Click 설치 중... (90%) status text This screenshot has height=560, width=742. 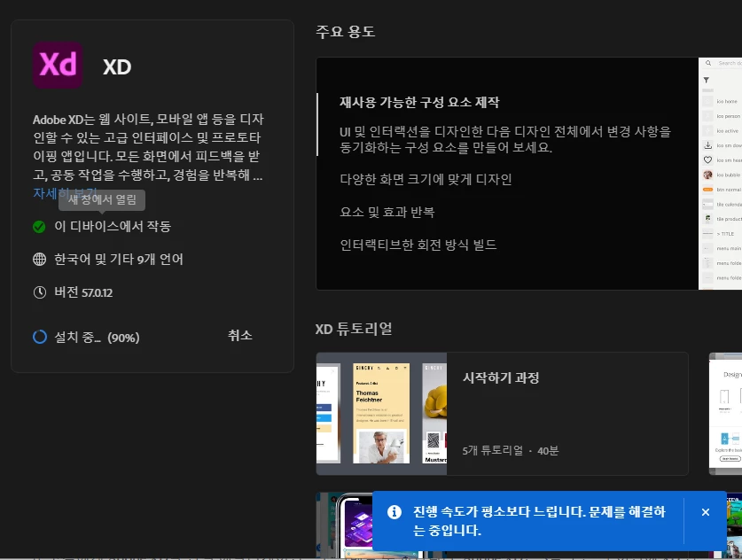(97, 338)
